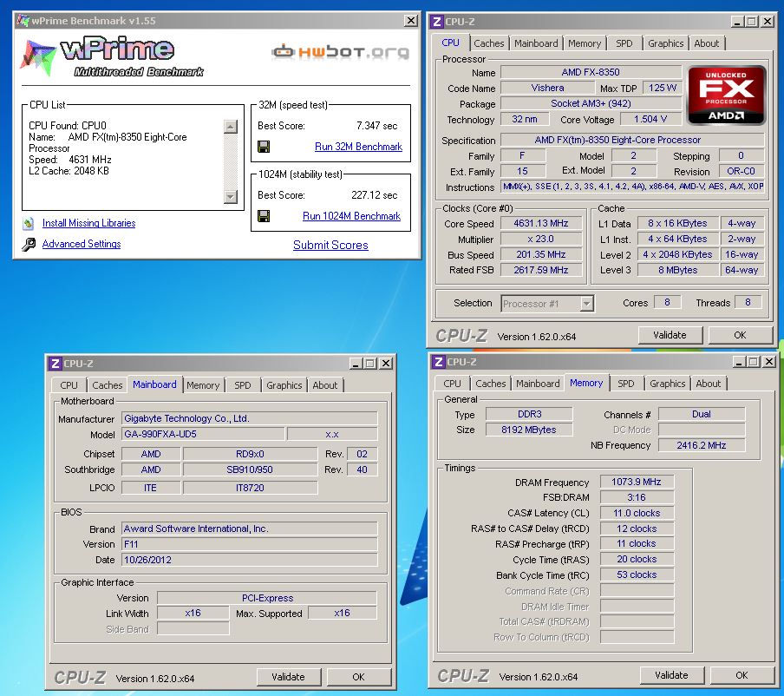The image size is (784, 696).
Task: Click the Advanced Settings link text
Action: (x=82, y=245)
